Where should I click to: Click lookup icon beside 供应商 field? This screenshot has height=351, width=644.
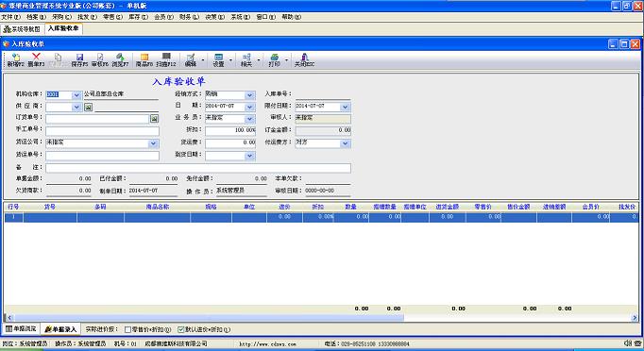(88, 108)
